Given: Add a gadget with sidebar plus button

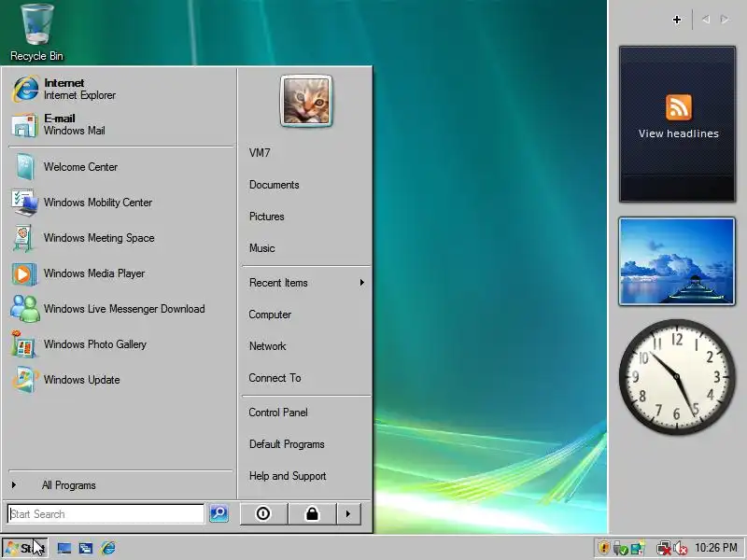Looking at the screenshot, I should point(676,20).
